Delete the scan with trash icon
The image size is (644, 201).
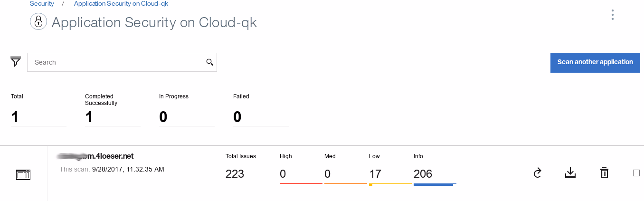[x=604, y=173]
